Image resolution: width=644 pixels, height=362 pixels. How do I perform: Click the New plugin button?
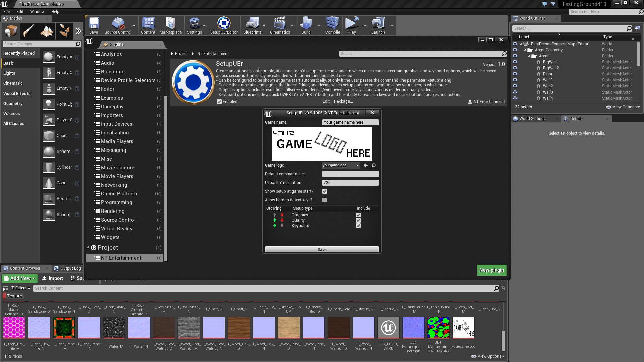click(x=492, y=270)
